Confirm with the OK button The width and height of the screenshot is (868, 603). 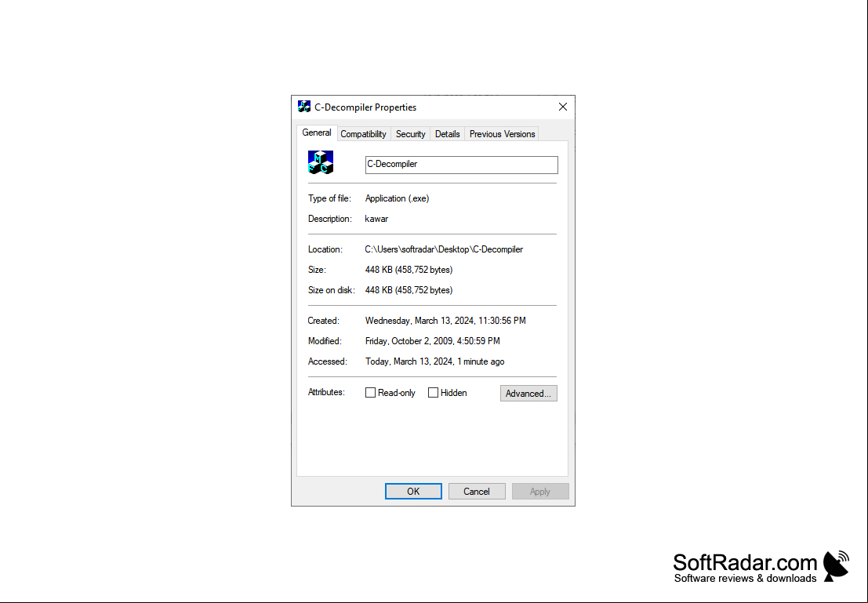tap(413, 491)
